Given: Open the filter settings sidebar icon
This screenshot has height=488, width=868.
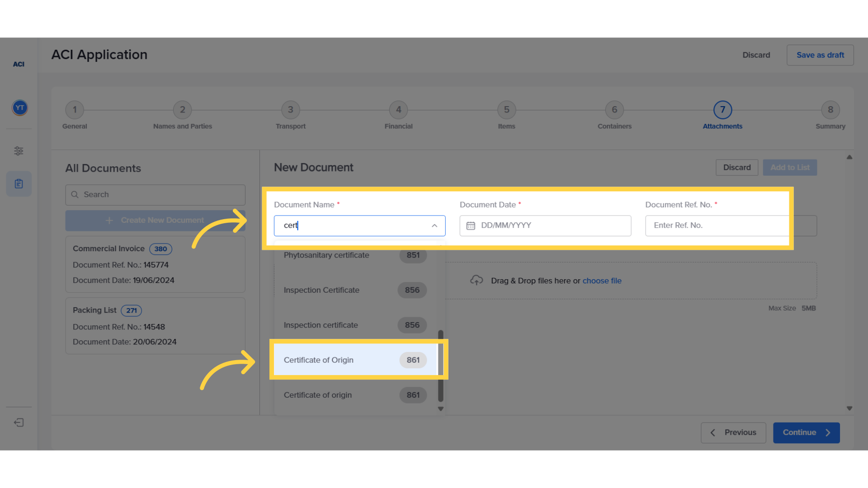Looking at the screenshot, I should click(x=19, y=151).
